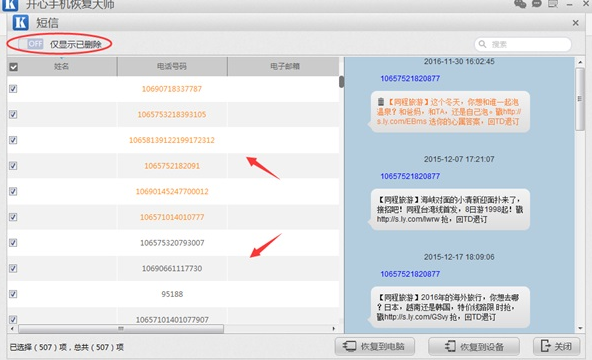The image size is (592, 360).
Task: Click timestamp 2016-11-30 16:02:45
Action: (459, 62)
